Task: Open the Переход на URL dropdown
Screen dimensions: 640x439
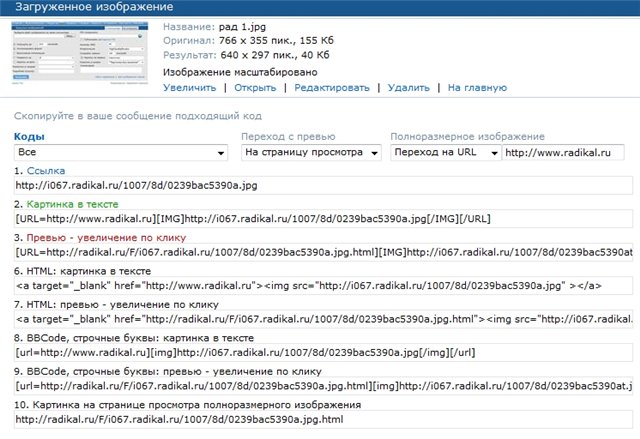Action: (446, 153)
